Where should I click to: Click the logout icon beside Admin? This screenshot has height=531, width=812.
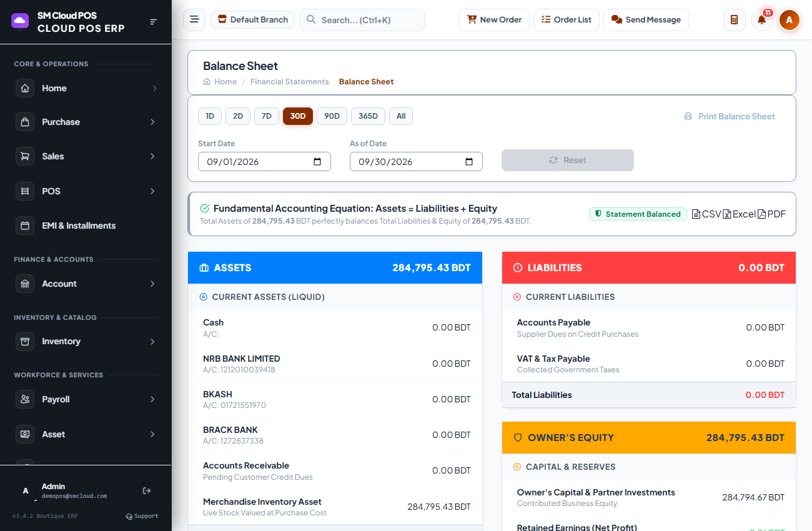click(x=147, y=490)
